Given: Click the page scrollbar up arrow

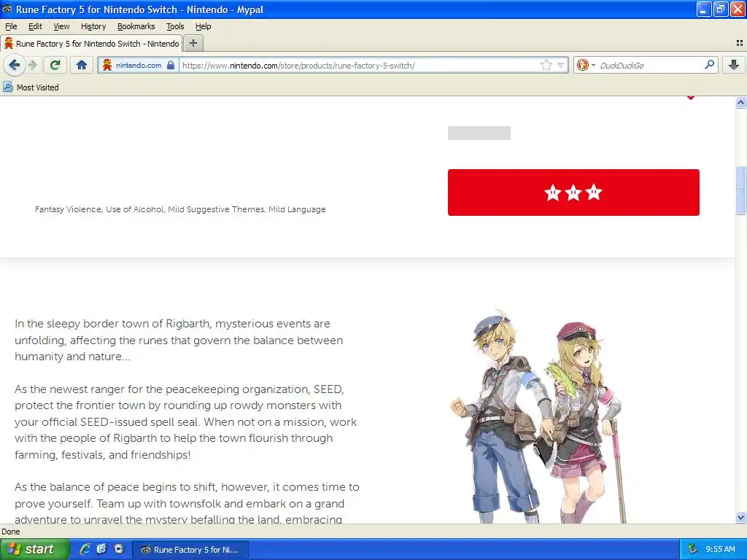Looking at the screenshot, I should (x=740, y=102).
